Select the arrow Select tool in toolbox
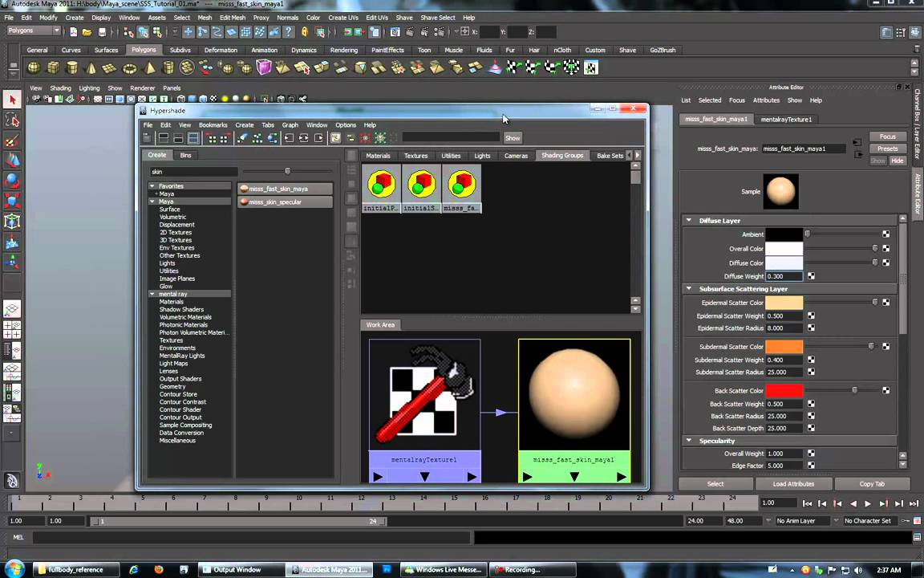The height and width of the screenshot is (578, 924). click(x=12, y=100)
